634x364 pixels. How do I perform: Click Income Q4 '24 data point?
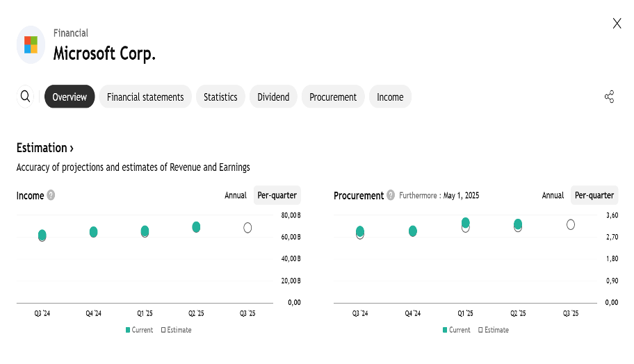coord(93,232)
